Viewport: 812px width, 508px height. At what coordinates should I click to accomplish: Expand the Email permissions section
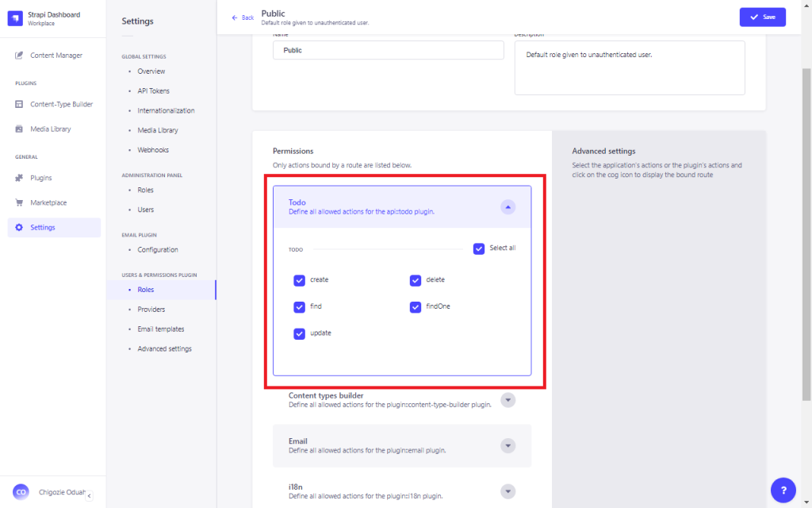click(508, 445)
